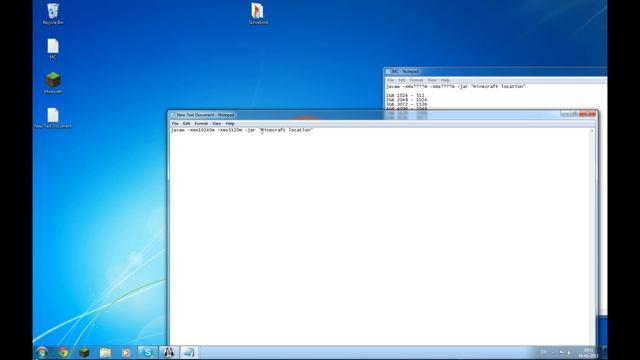Open File menu in New Text Document Notepad

[x=175, y=123]
